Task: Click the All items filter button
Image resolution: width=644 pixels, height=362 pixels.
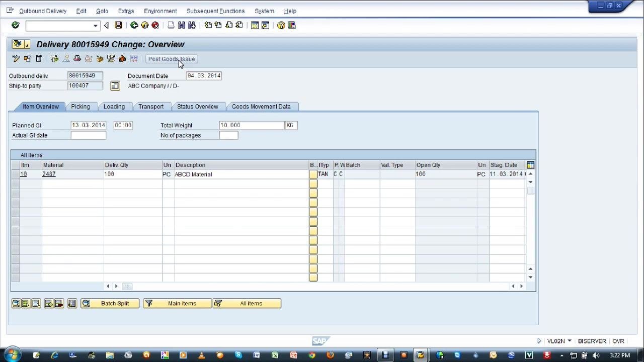Action: (x=247, y=304)
